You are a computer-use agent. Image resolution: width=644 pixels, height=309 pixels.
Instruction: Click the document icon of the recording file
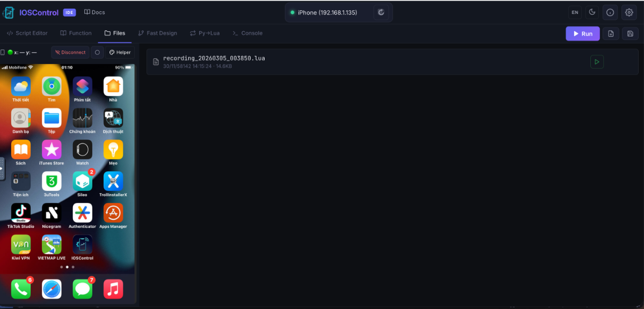[156, 62]
